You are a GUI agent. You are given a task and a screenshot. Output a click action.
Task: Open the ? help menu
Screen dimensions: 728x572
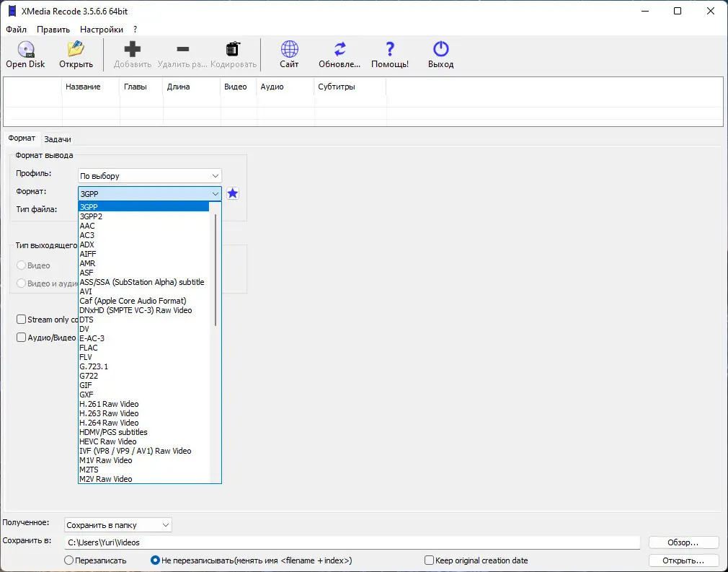pyautogui.click(x=135, y=30)
